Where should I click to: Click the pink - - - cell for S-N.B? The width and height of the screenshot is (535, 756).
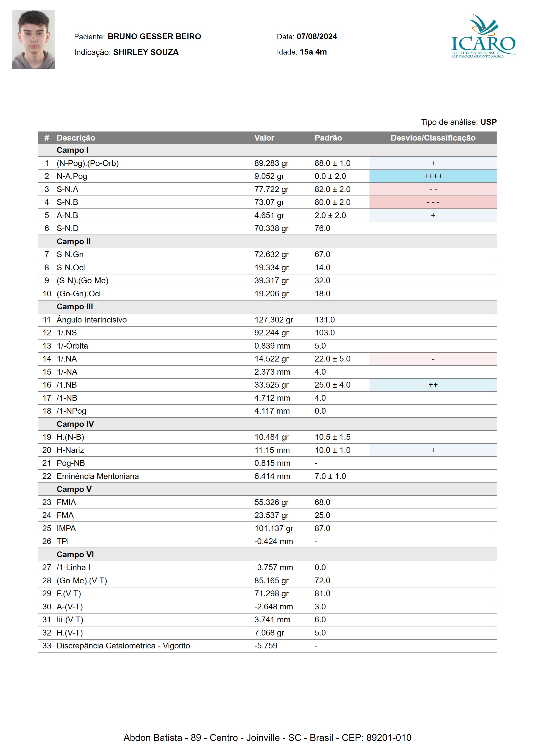tap(433, 202)
